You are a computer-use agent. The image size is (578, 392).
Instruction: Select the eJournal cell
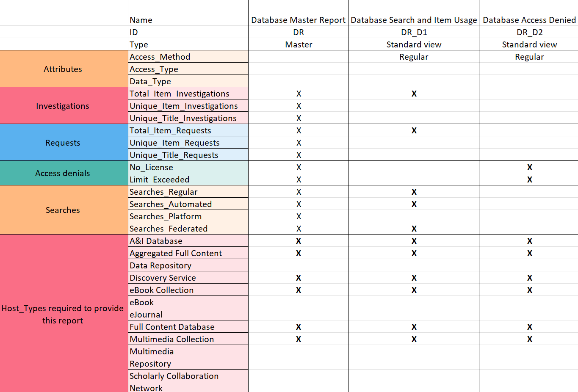tap(188, 315)
